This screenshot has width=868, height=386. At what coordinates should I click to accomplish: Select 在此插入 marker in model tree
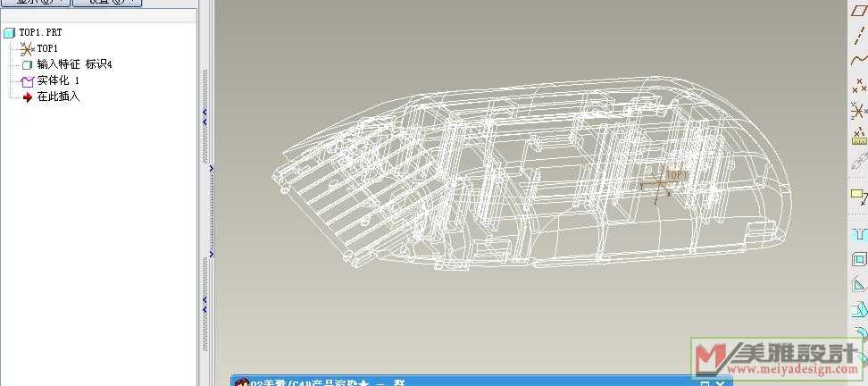(x=58, y=96)
